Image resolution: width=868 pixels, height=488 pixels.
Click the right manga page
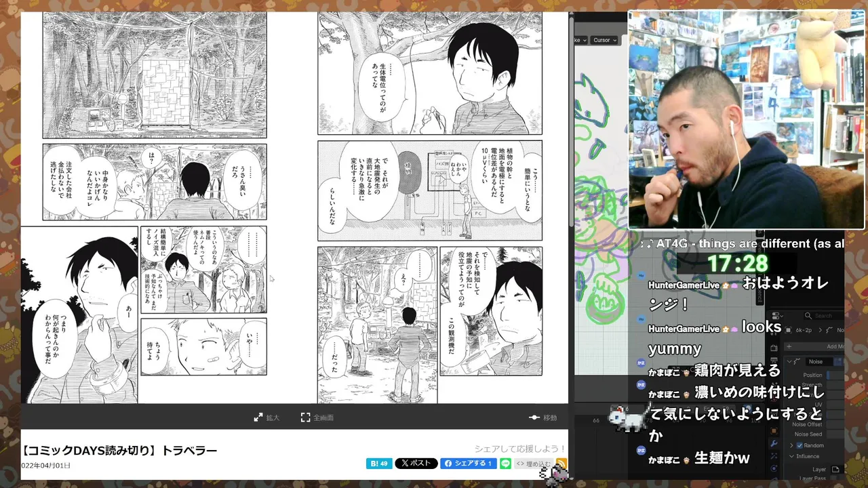tap(430, 207)
